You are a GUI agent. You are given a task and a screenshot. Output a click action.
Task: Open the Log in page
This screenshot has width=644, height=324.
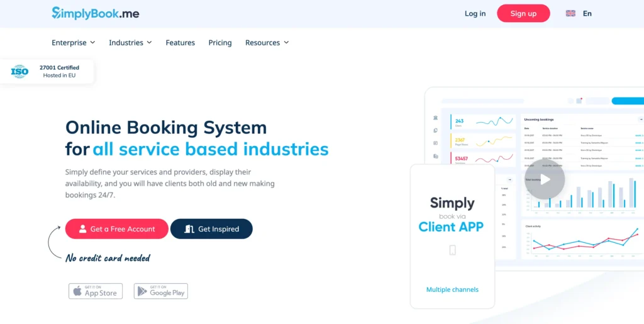click(475, 14)
